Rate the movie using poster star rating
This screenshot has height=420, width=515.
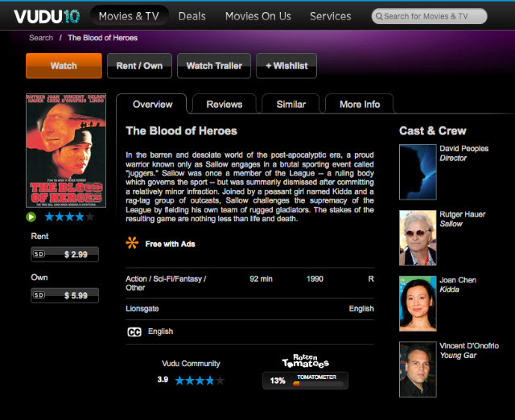pos(69,216)
